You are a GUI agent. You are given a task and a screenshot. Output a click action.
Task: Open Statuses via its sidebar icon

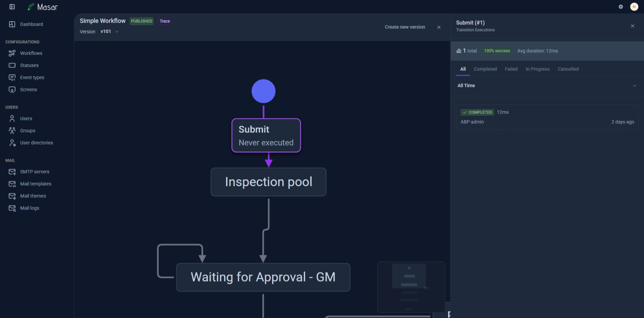12,65
